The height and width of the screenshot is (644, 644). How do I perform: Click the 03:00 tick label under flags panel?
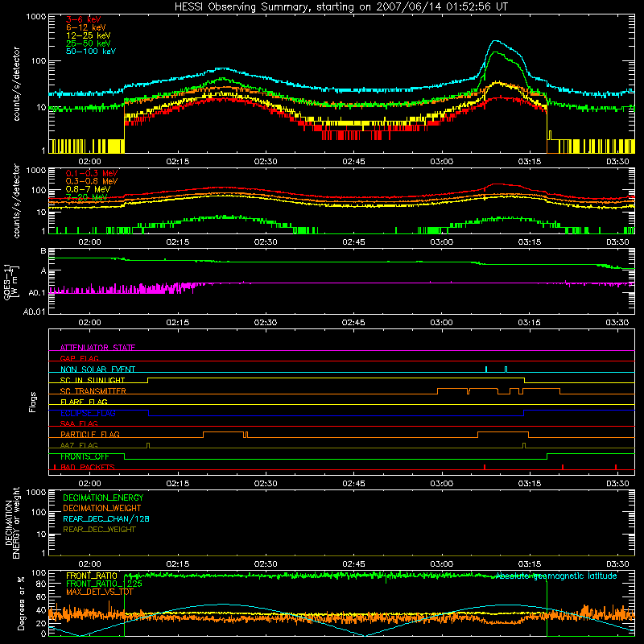[441, 484]
